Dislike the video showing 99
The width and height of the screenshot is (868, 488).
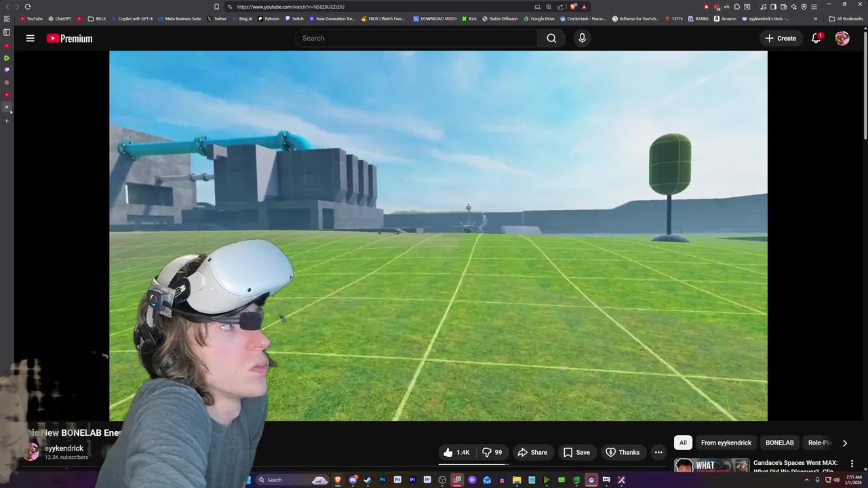tap(492, 452)
